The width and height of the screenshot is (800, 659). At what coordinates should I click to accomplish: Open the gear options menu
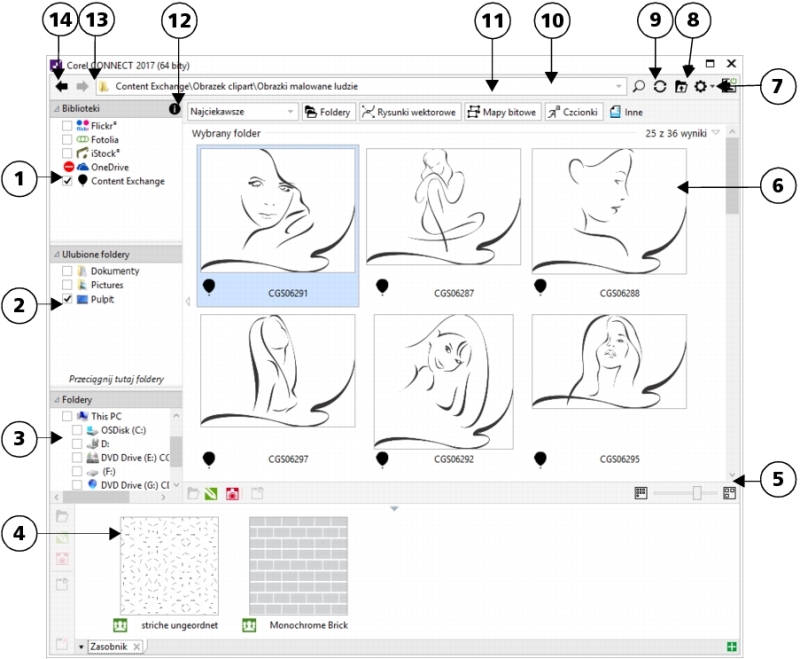(702, 87)
